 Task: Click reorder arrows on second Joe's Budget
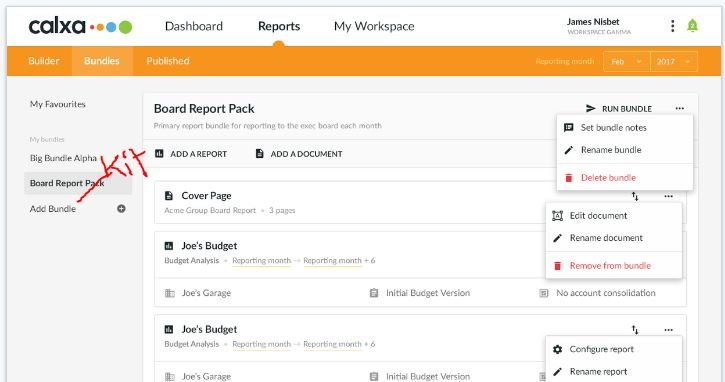tap(635, 330)
